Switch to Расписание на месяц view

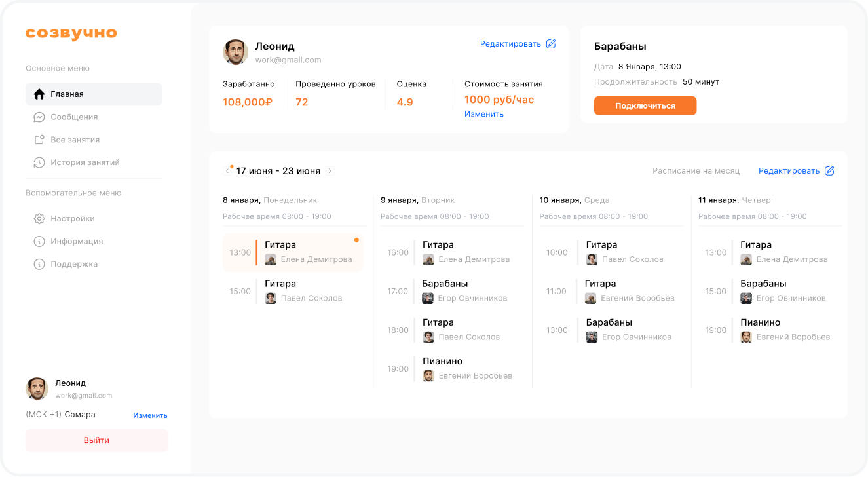[696, 171]
